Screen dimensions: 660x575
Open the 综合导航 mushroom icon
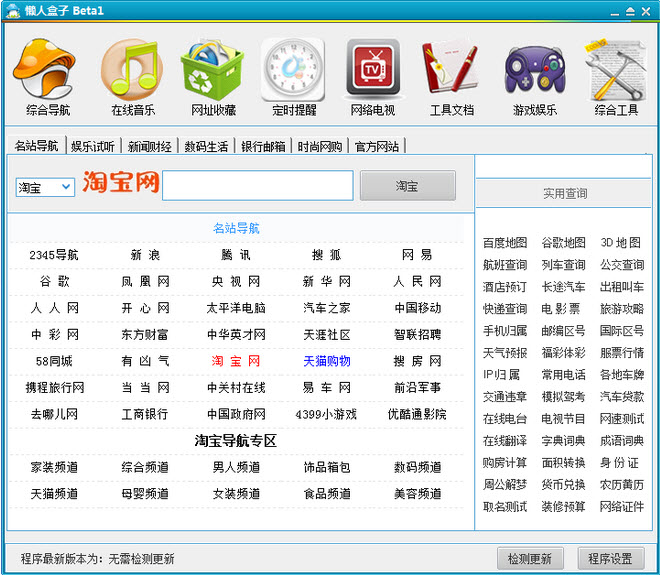pos(45,69)
